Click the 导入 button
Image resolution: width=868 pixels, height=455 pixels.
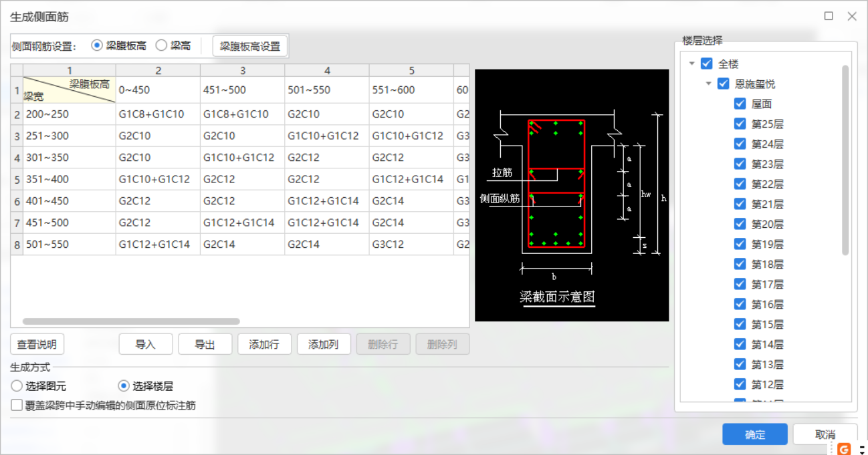tap(146, 345)
